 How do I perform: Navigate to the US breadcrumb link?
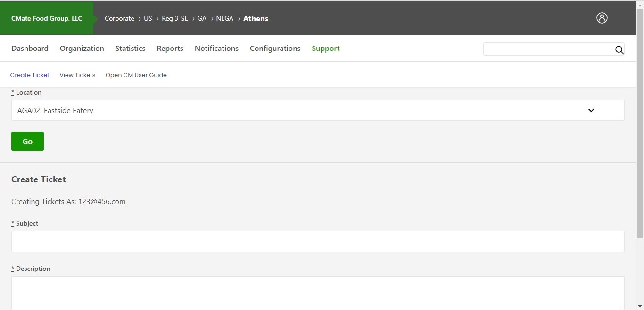click(x=148, y=18)
